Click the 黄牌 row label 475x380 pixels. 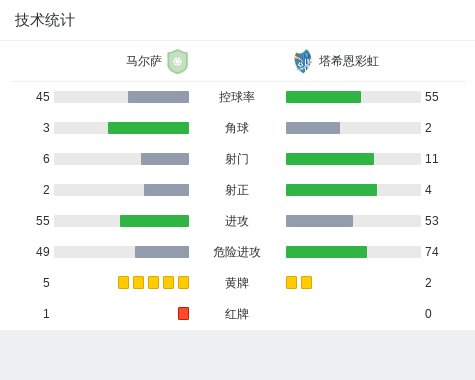pyautogui.click(x=237, y=283)
